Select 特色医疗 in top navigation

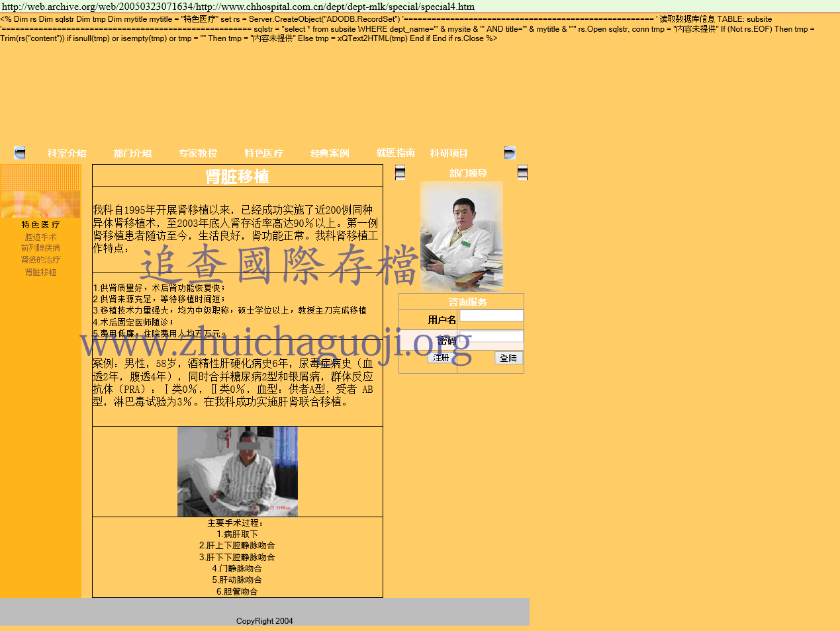tap(263, 153)
